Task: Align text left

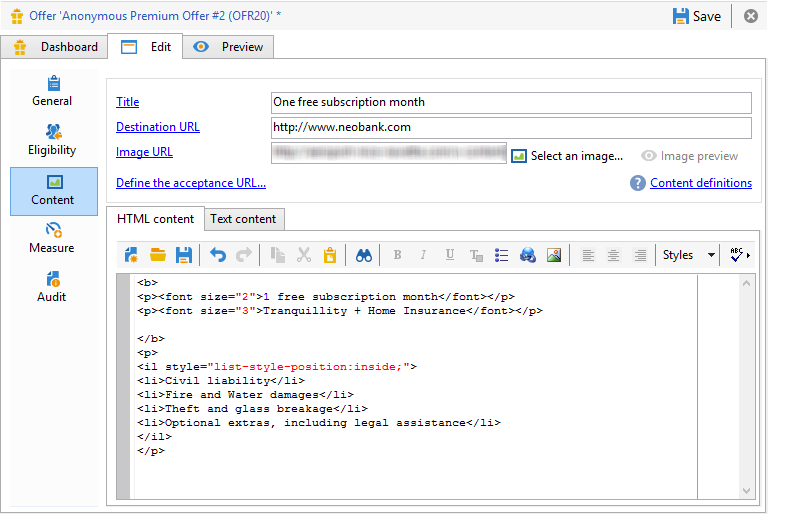Action: click(588, 255)
